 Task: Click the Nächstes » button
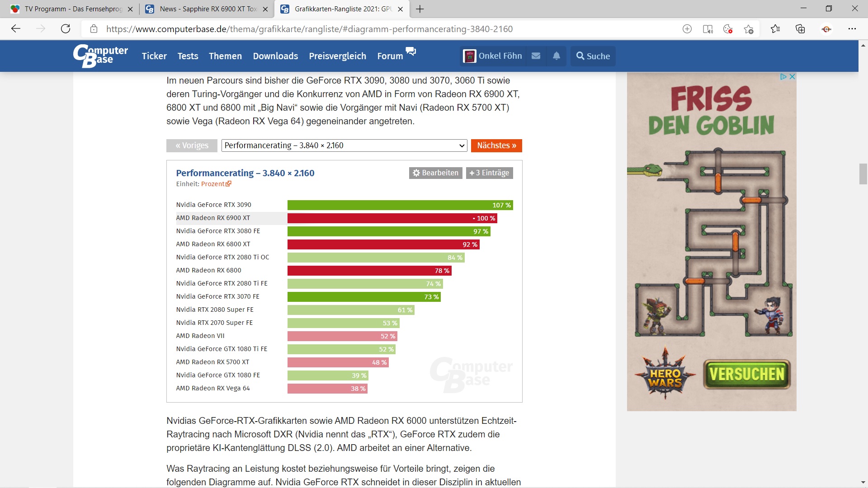coord(496,145)
